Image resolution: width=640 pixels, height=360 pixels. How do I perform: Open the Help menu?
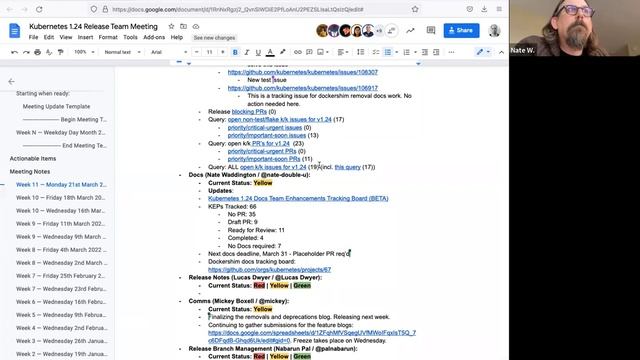(x=177, y=37)
